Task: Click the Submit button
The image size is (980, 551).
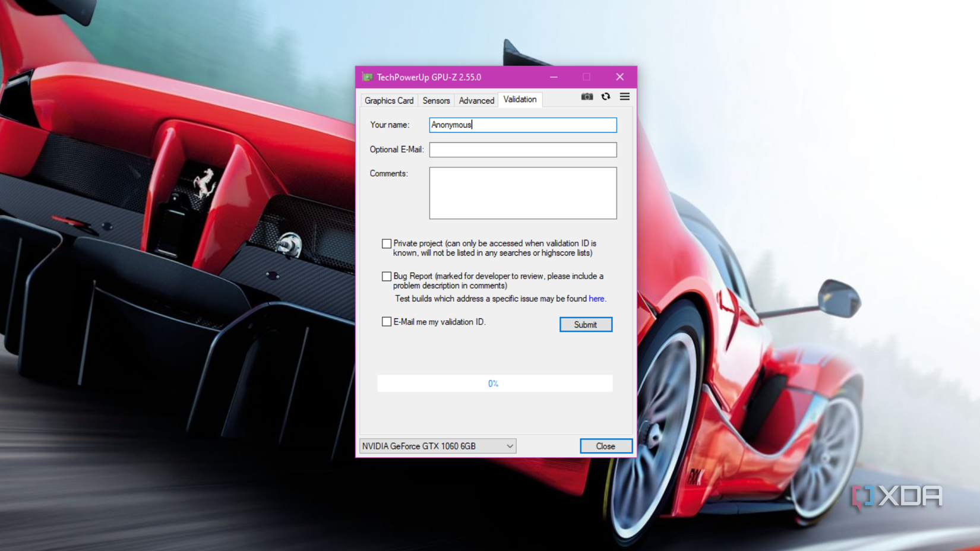Action: pyautogui.click(x=586, y=325)
